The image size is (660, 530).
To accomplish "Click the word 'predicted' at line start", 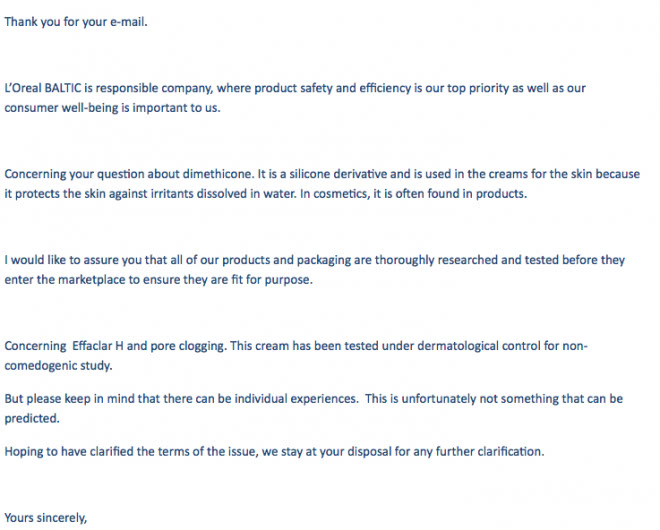I will pos(32,418).
